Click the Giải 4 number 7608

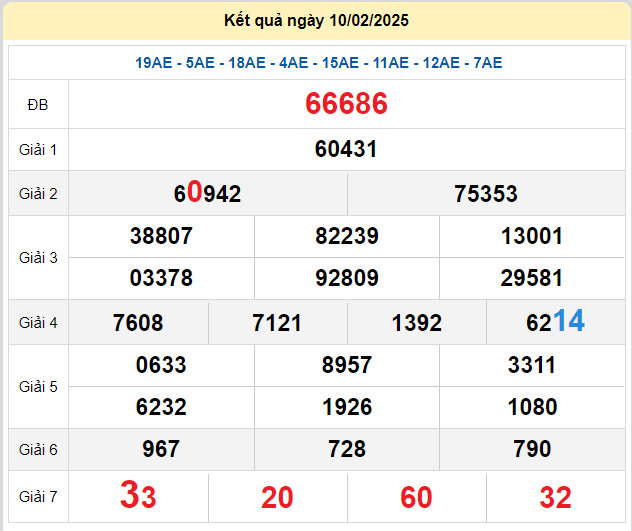[138, 323]
